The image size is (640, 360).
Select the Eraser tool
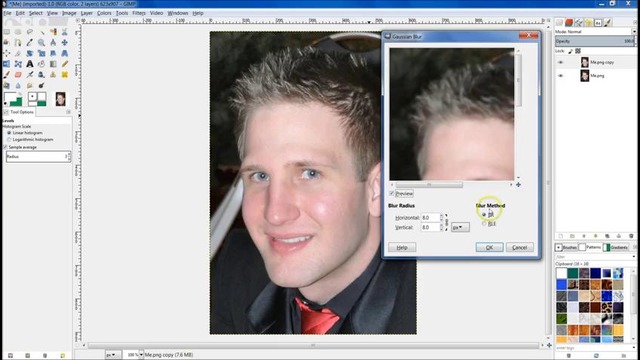click(18, 75)
